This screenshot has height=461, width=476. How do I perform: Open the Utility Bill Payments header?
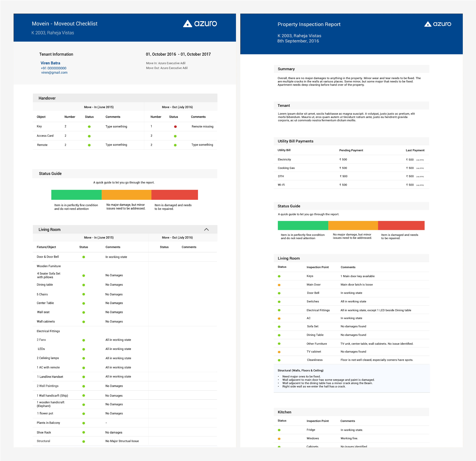click(351, 141)
